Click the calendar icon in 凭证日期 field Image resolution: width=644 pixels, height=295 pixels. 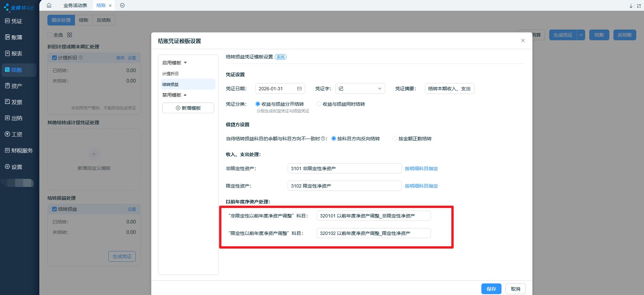coord(299,89)
